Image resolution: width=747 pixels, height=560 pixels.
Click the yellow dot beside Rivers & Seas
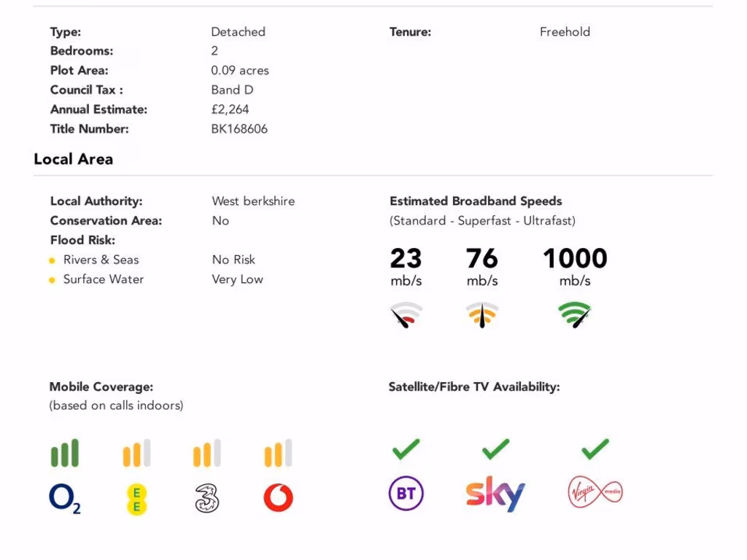coord(52,260)
